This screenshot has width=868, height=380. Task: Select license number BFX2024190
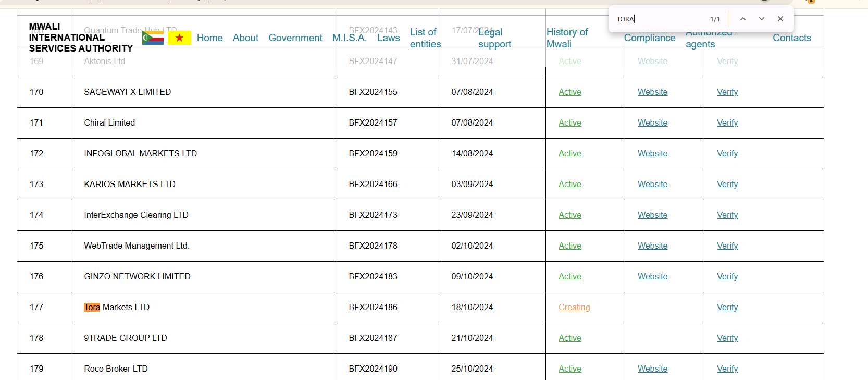point(373,369)
